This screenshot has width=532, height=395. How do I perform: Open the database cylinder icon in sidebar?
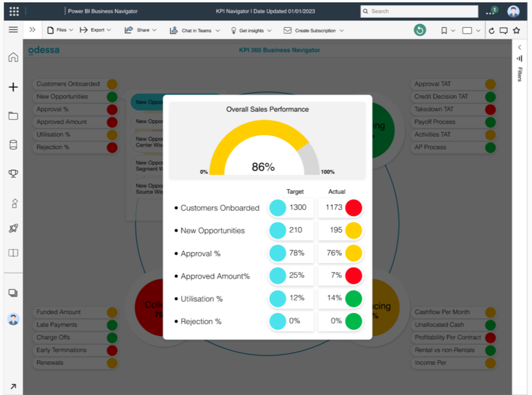click(13, 145)
